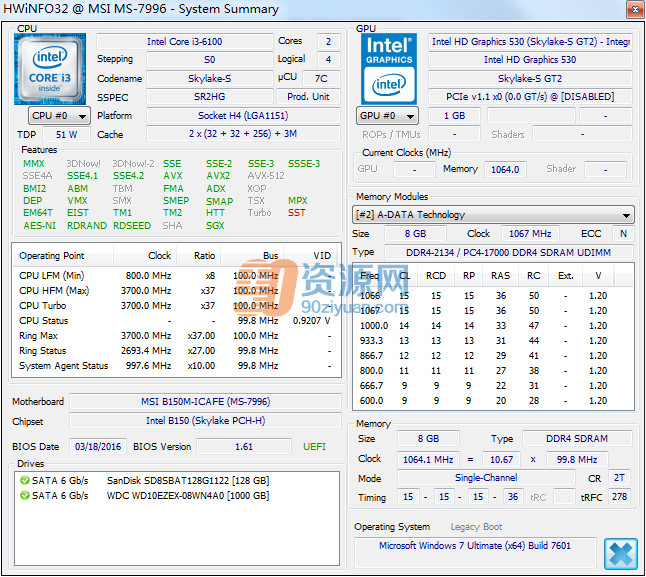The image size is (646, 577).
Task: Click the SR2HG SSPEC field
Action: tap(210, 97)
